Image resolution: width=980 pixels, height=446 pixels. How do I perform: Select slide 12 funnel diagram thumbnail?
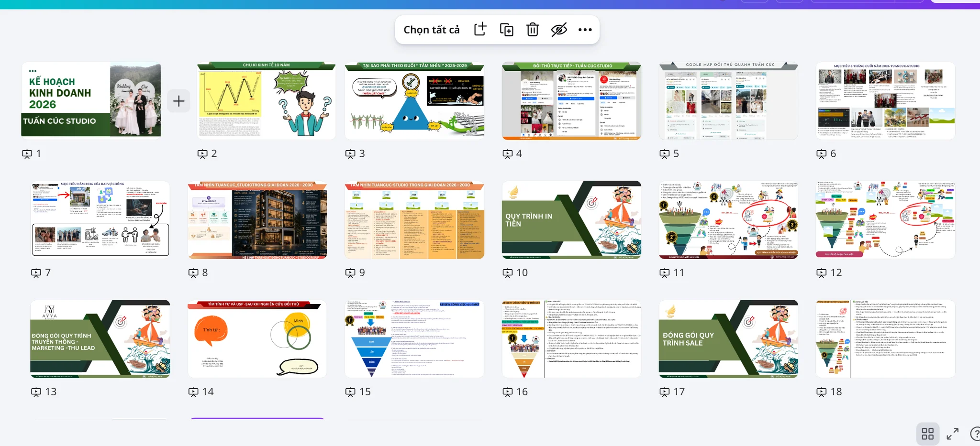885,219
